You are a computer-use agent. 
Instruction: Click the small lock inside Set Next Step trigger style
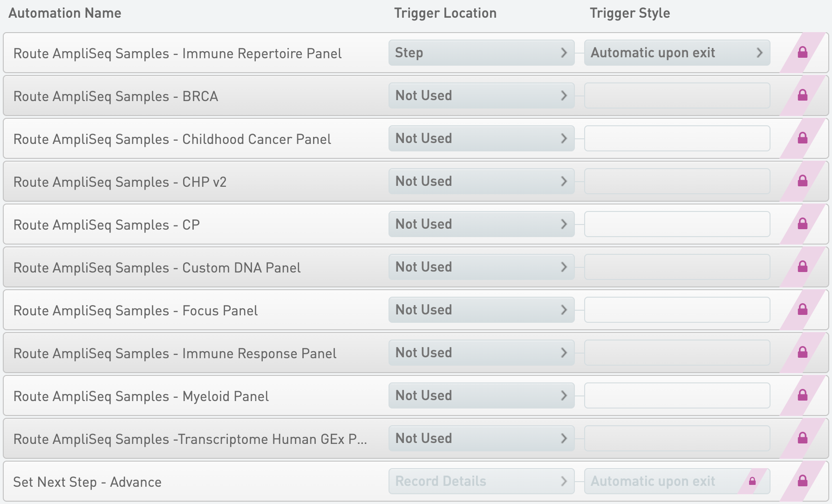pos(752,481)
